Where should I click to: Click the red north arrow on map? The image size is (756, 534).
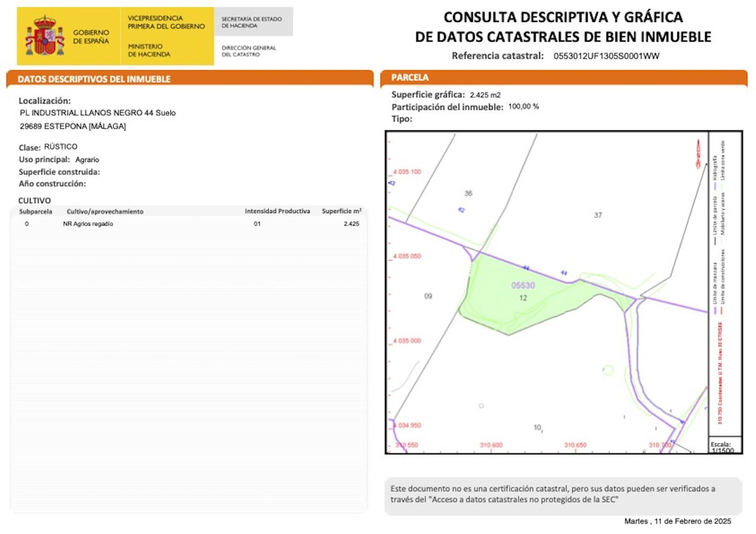point(698,152)
